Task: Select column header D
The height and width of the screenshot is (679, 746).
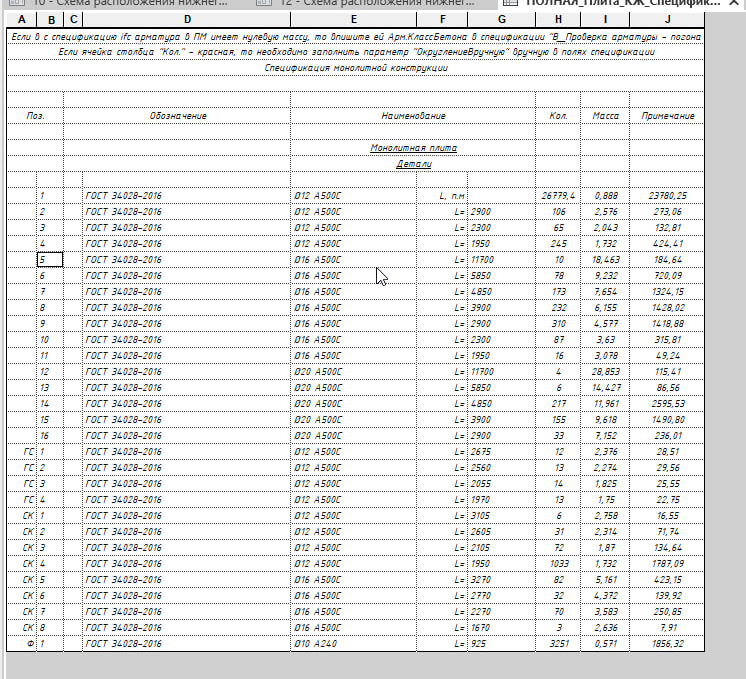Action: pyautogui.click(x=186, y=20)
